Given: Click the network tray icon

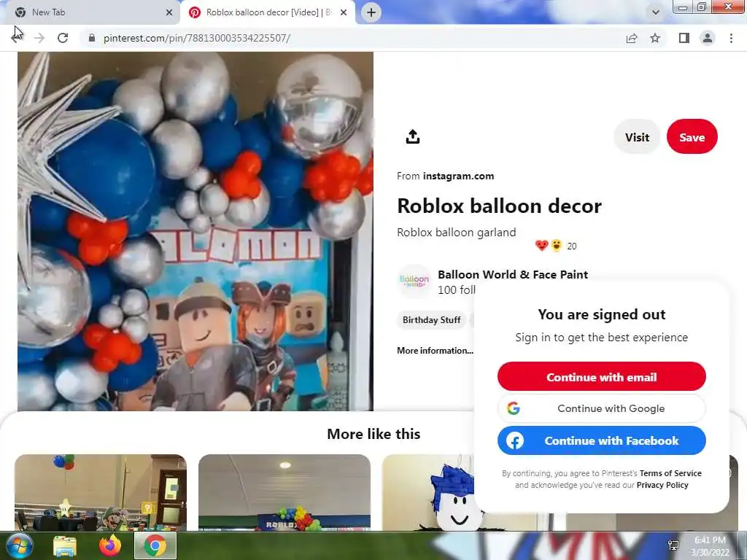Looking at the screenshot, I should [673, 545].
